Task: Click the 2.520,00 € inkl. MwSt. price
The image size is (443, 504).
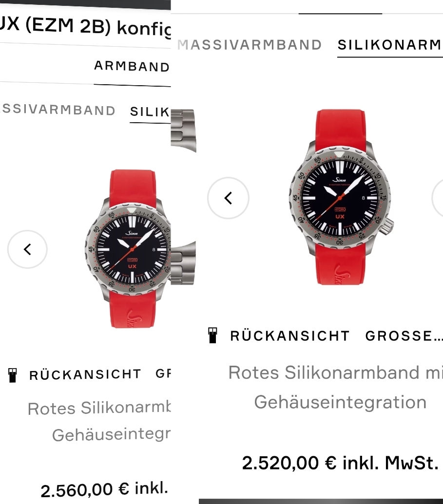Action: click(x=340, y=463)
